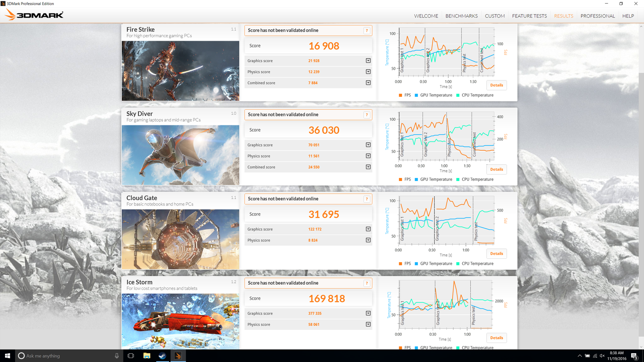Click the Fire Strike score 16 908

tap(324, 46)
